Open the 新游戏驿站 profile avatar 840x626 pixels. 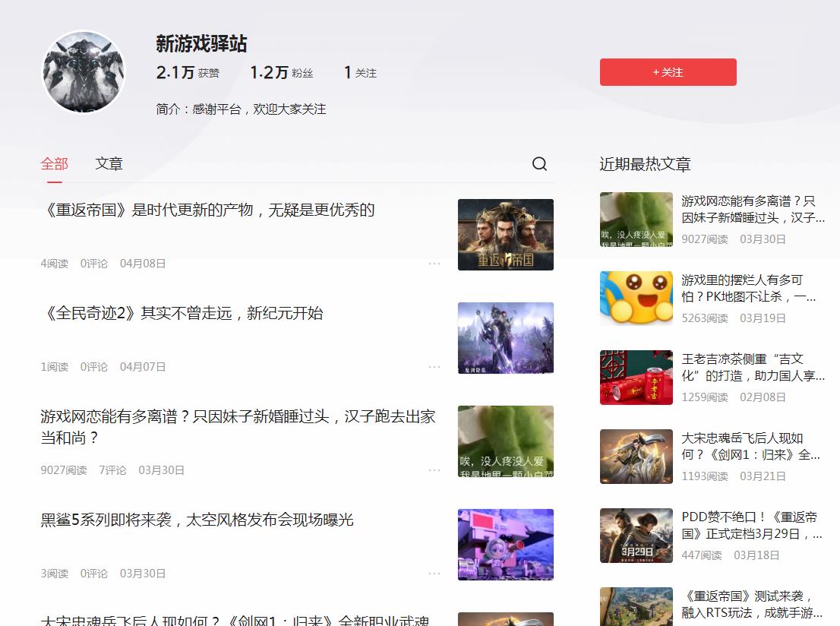[84, 72]
